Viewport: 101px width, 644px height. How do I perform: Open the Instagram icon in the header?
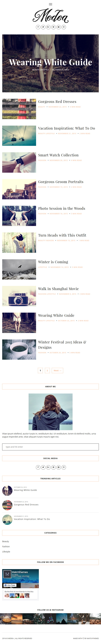click(x=64, y=27)
